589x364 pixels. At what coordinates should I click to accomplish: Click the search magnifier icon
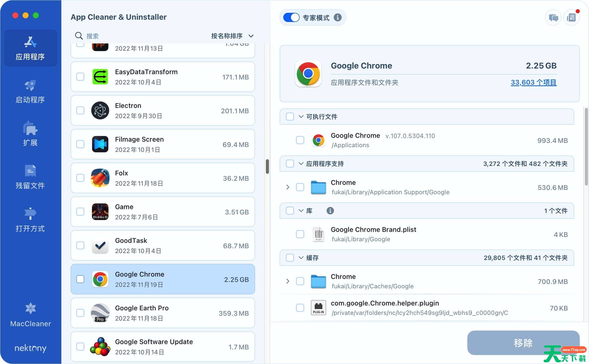(x=79, y=36)
